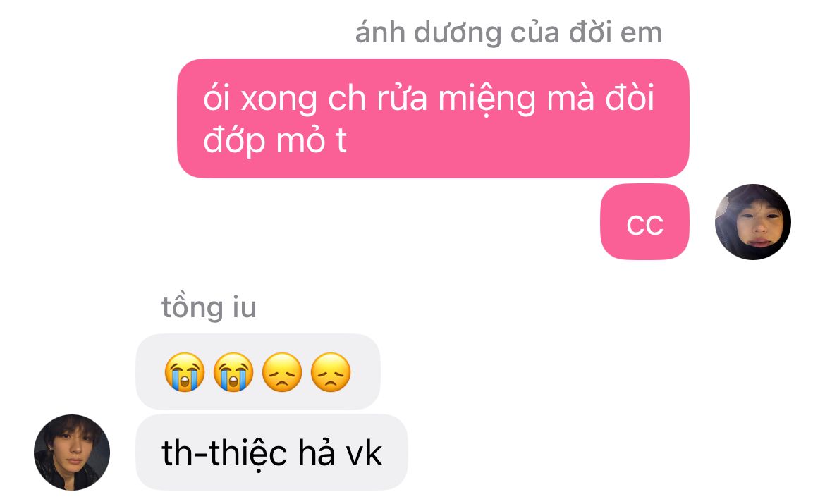The image size is (825, 504).
Task: Select the pink cc message bubble
Action: click(644, 221)
